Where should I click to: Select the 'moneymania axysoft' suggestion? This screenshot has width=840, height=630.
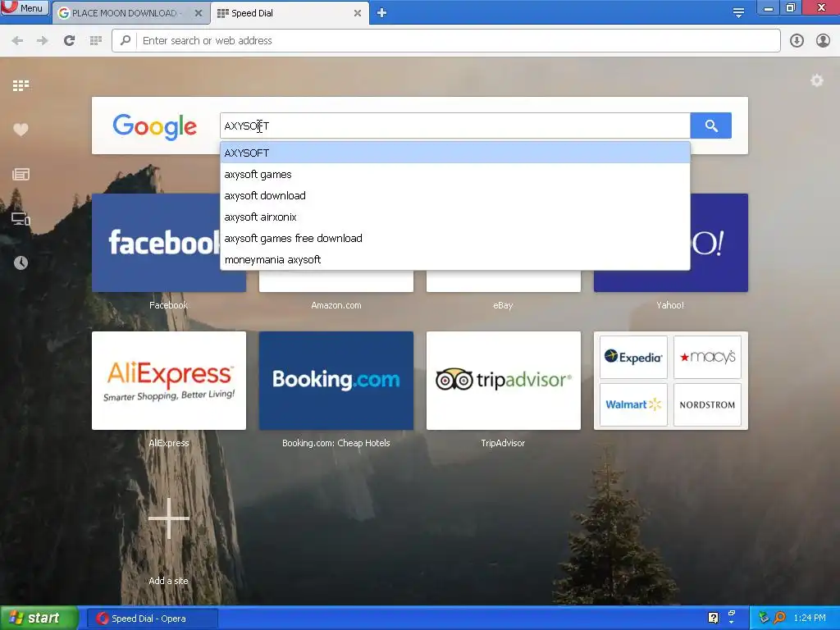[454, 260]
